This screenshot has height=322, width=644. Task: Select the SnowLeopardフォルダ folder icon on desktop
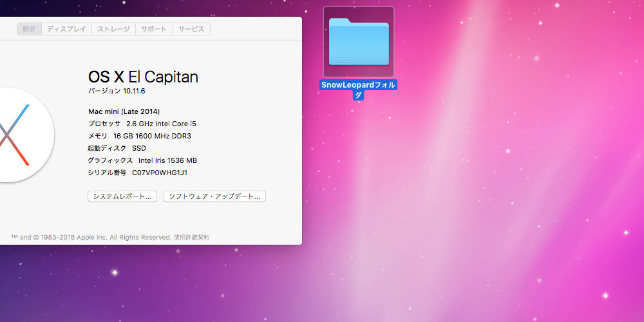359,42
